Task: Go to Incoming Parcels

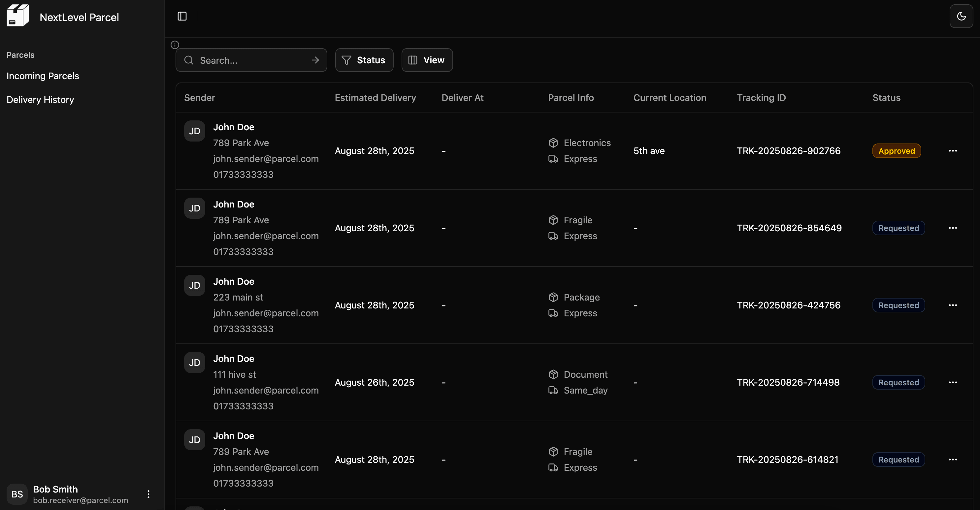Action: click(x=43, y=76)
